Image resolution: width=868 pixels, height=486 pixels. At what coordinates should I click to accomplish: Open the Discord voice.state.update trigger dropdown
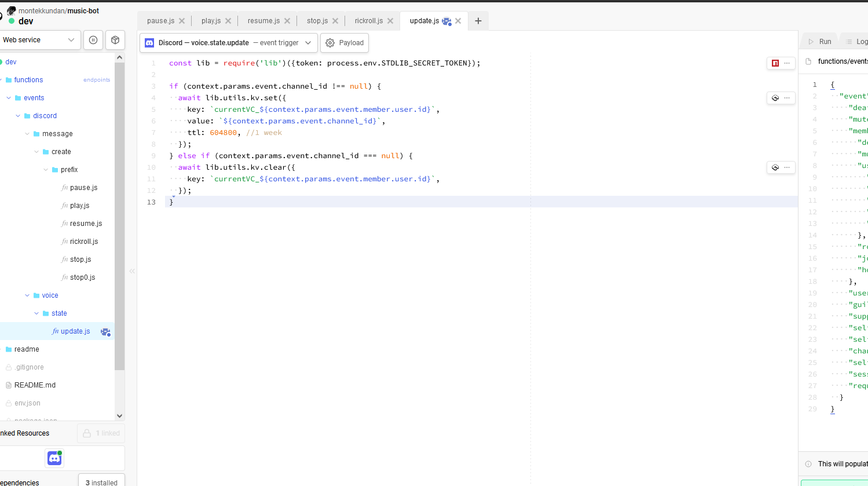[x=229, y=43]
